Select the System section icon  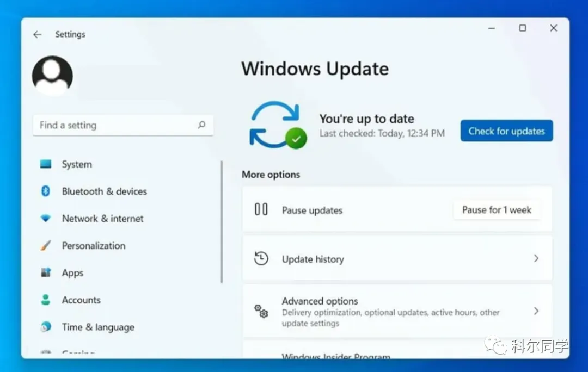[45, 164]
